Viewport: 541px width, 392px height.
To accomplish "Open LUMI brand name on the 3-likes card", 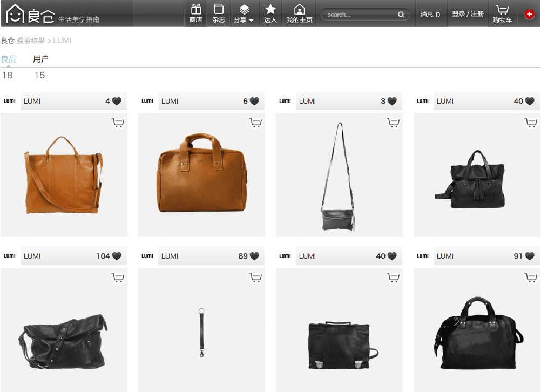I will (307, 101).
